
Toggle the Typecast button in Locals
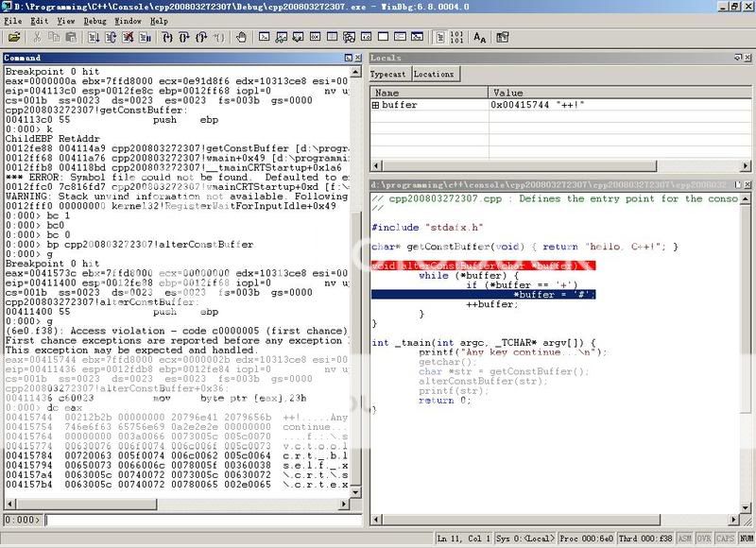coord(388,75)
